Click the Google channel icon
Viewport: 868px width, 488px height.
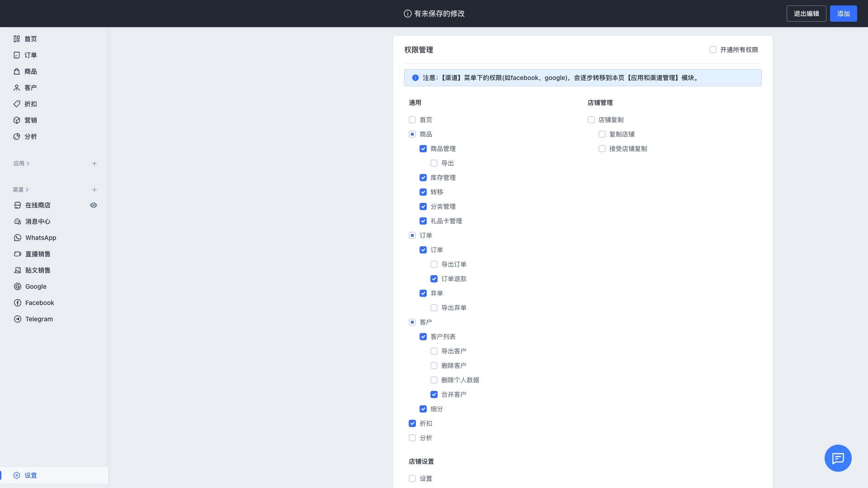coord(18,286)
